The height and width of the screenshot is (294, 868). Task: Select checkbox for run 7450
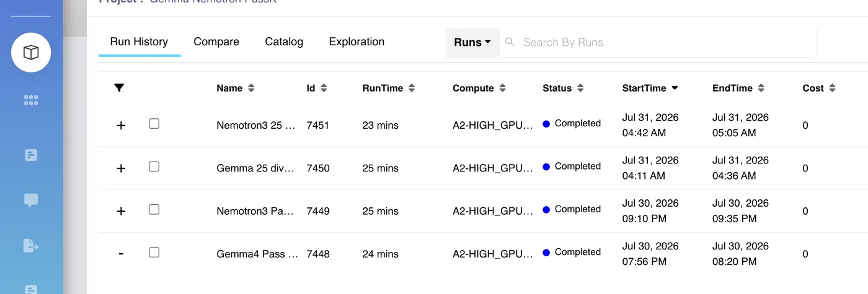click(x=154, y=166)
